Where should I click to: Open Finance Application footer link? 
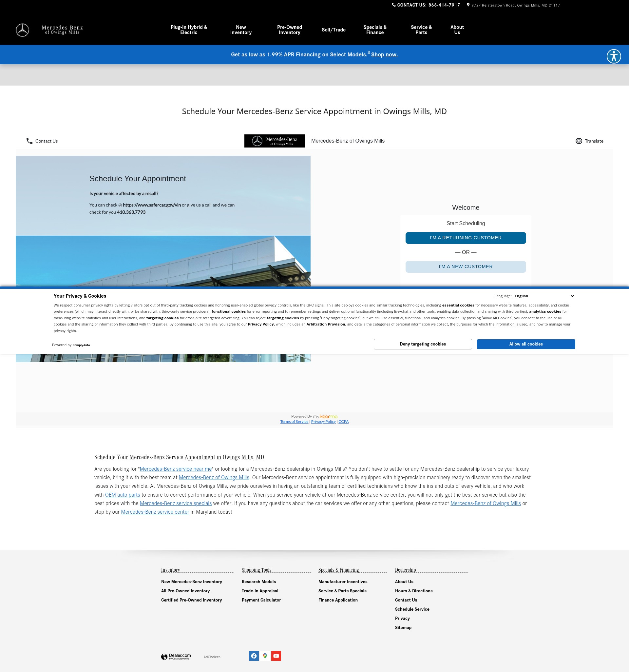point(338,600)
